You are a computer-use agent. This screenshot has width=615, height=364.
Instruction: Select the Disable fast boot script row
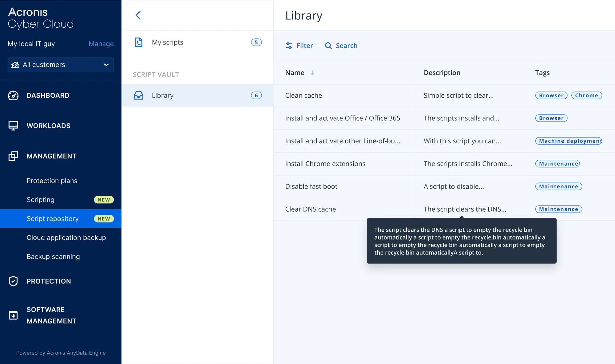click(x=444, y=186)
